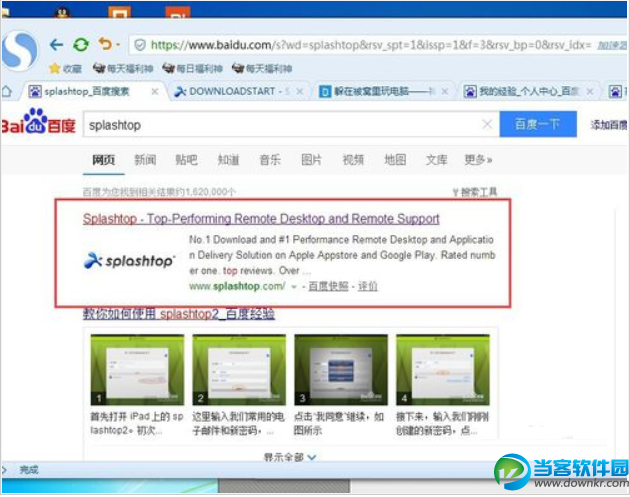
Task: Select the 网页 search category
Action: (x=104, y=160)
